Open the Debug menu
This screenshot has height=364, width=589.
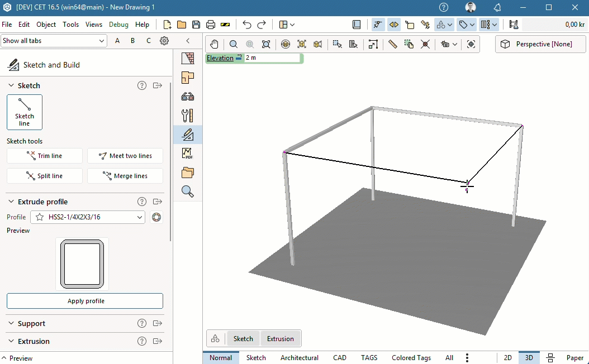(118, 25)
